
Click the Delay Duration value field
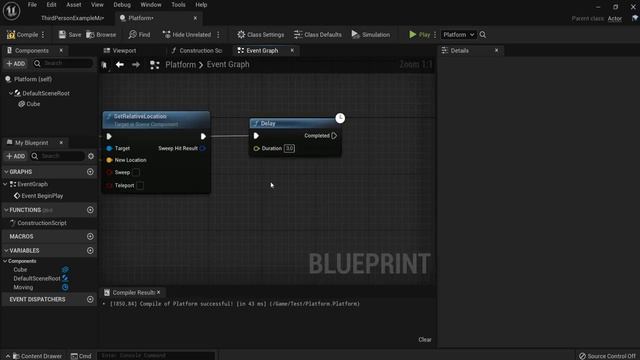289,149
